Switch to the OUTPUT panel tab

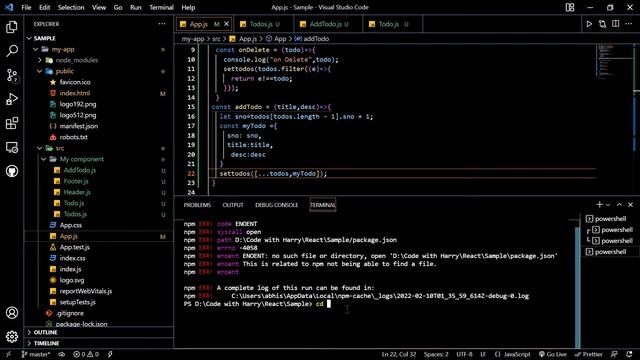pyautogui.click(x=233, y=205)
